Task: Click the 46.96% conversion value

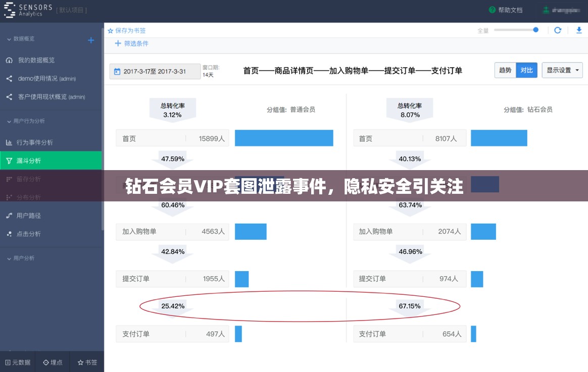Action: click(410, 251)
